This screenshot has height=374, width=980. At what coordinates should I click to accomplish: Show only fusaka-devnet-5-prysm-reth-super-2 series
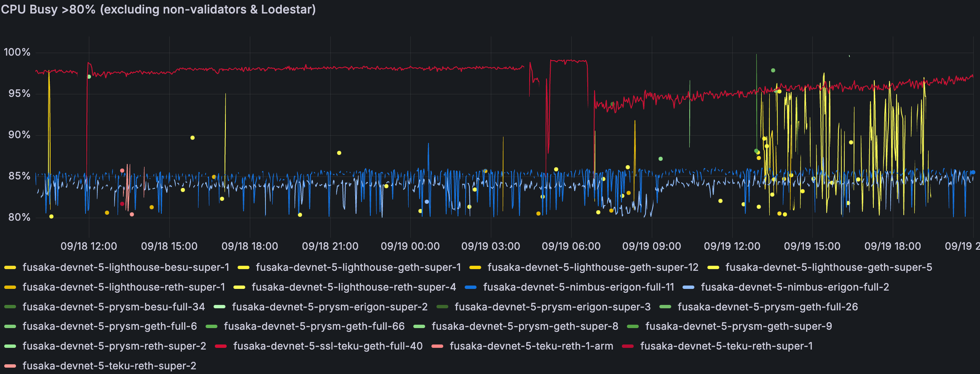114,346
